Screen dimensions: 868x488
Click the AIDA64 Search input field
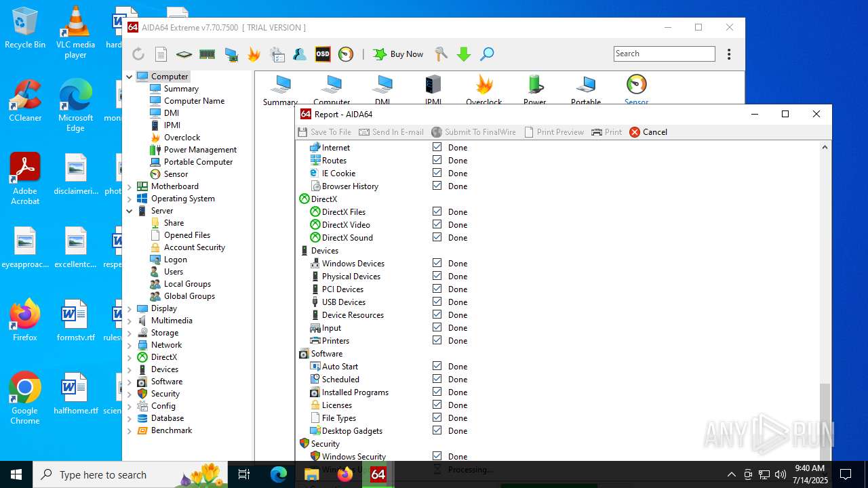tap(665, 54)
